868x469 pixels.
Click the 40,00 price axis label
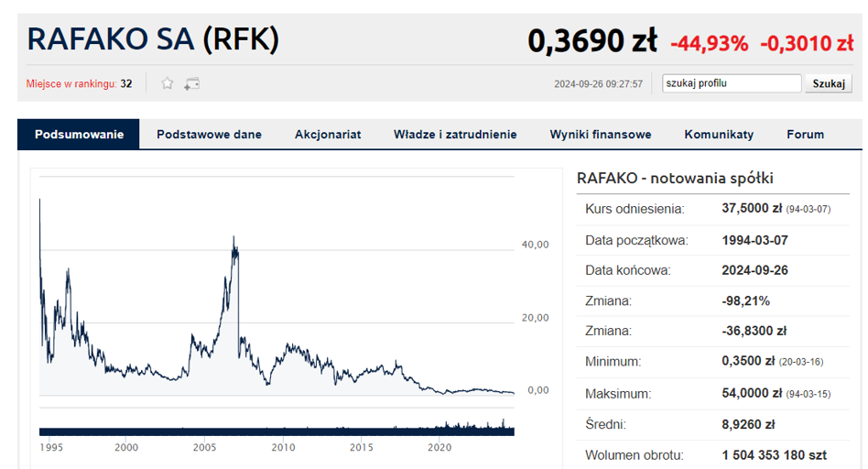[536, 245]
